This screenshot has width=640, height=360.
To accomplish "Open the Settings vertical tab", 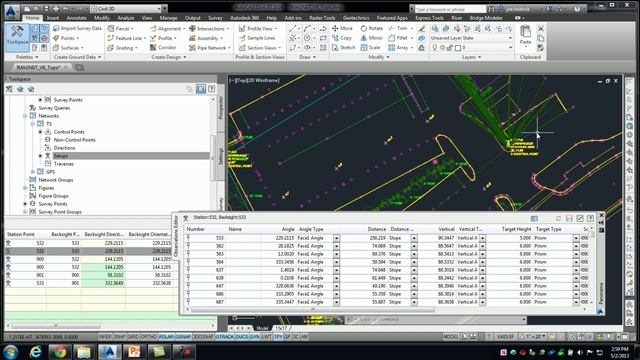I will (x=221, y=156).
